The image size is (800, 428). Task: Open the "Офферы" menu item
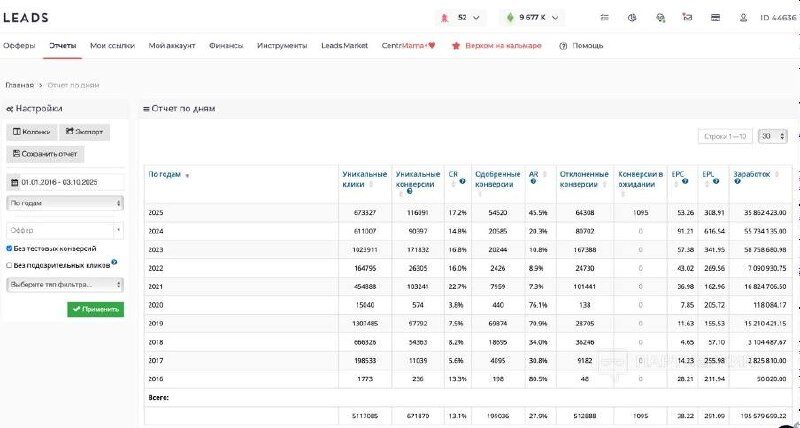(x=19, y=45)
